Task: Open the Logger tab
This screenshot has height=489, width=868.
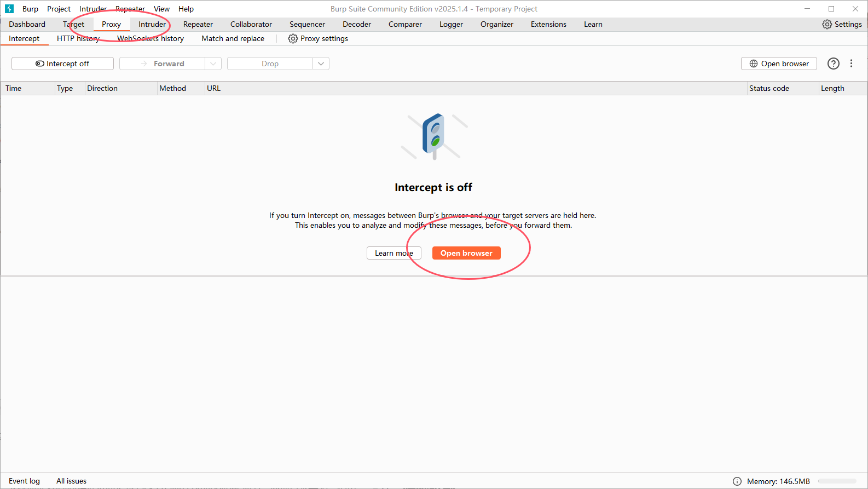Action: (x=451, y=24)
